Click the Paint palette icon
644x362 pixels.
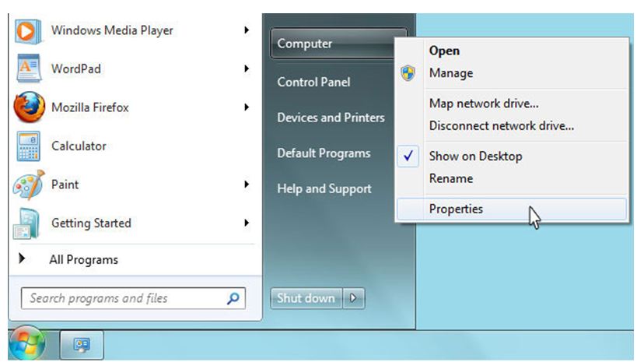pyautogui.click(x=28, y=185)
